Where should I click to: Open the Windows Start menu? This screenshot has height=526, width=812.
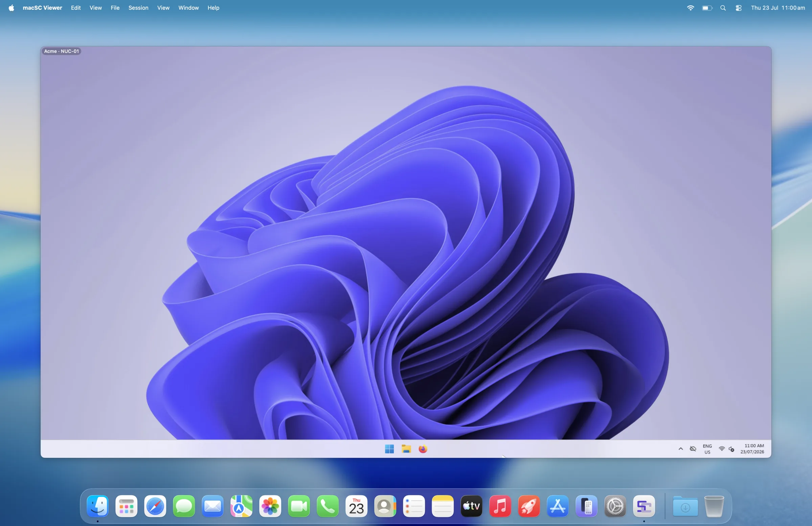(389, 449)
